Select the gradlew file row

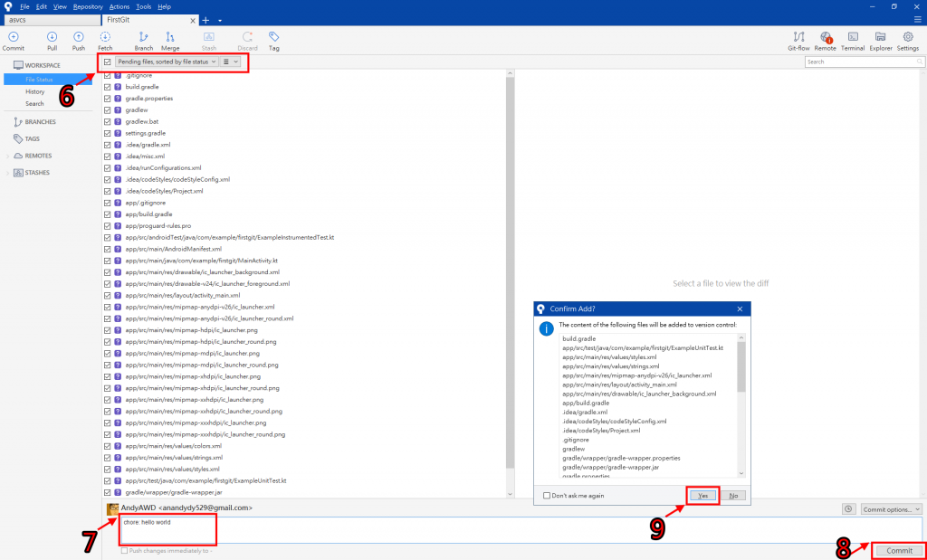click(304, 110)
